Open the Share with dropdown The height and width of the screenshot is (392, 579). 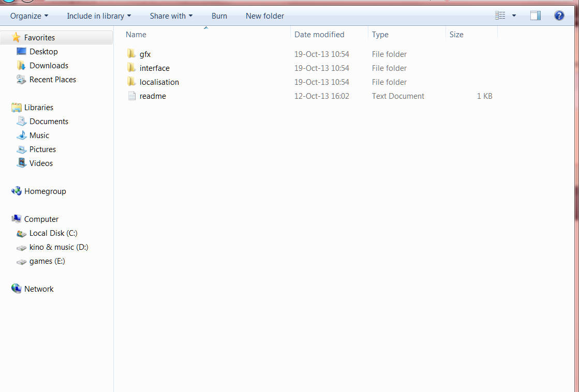pos(171,16)
